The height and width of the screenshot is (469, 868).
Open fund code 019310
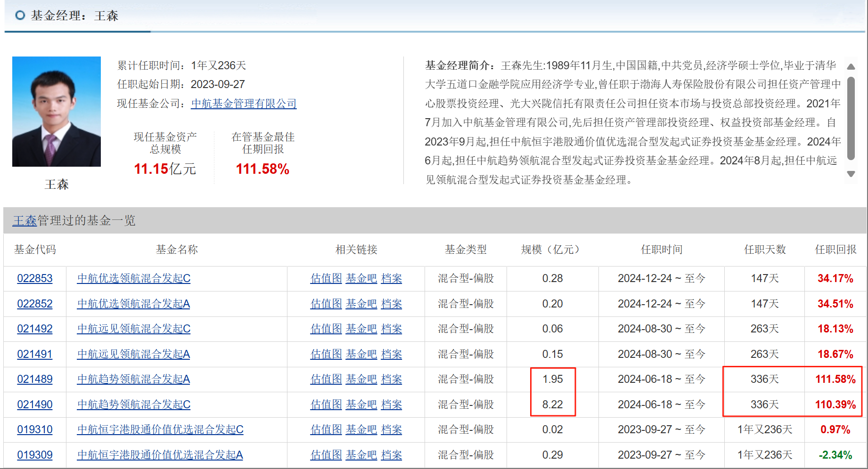pos(35,429)
